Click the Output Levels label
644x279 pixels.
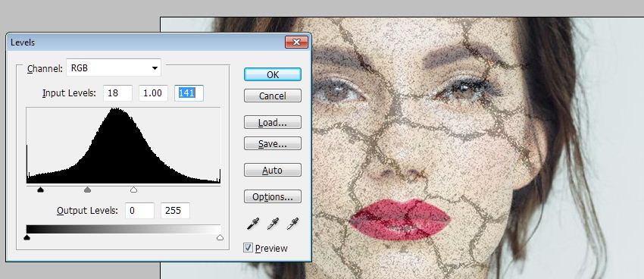[87, 210]
